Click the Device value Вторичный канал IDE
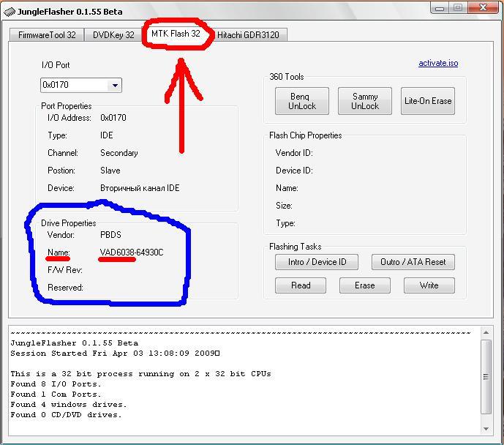 140,188
